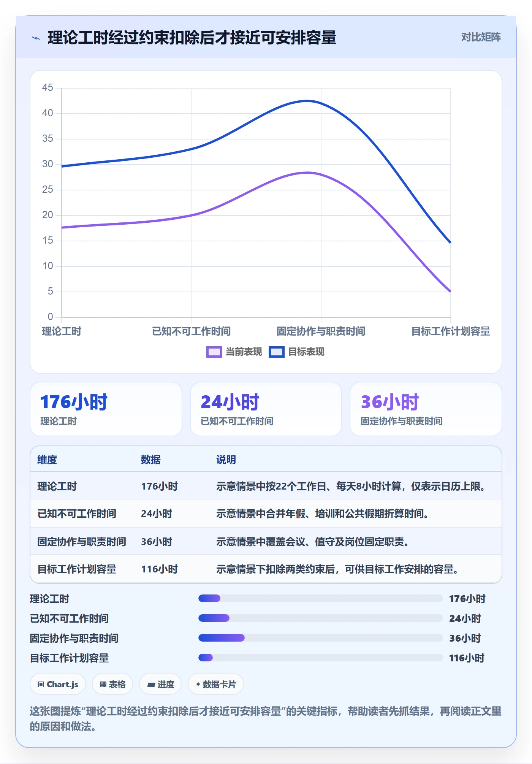Click the 当前表现 legend label
This screenshot has width=532, height=764.
(244, 352)
